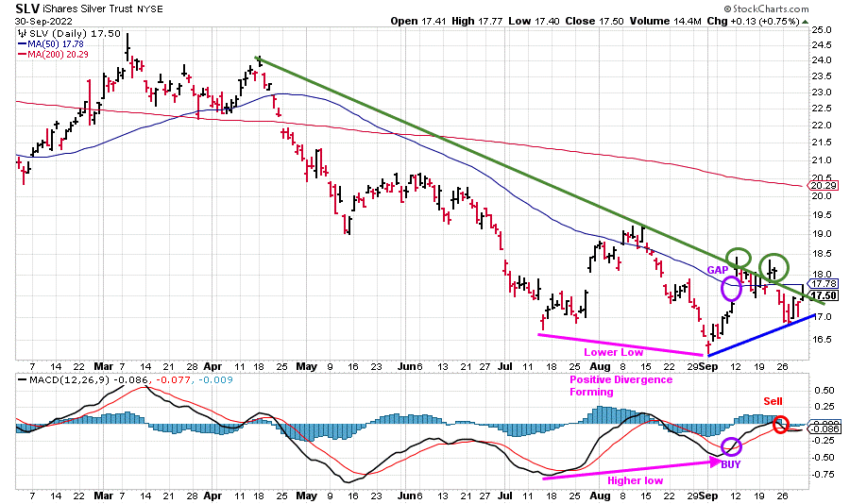Click the Mar label on price panel date axis
Image resolution: width=850 pixels, height=504 pixels.
103,366
